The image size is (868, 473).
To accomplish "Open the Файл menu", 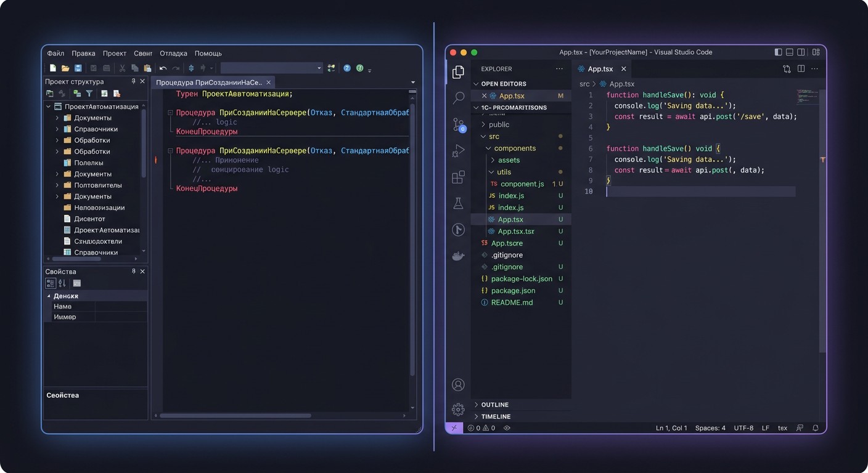I will [55, 54].
